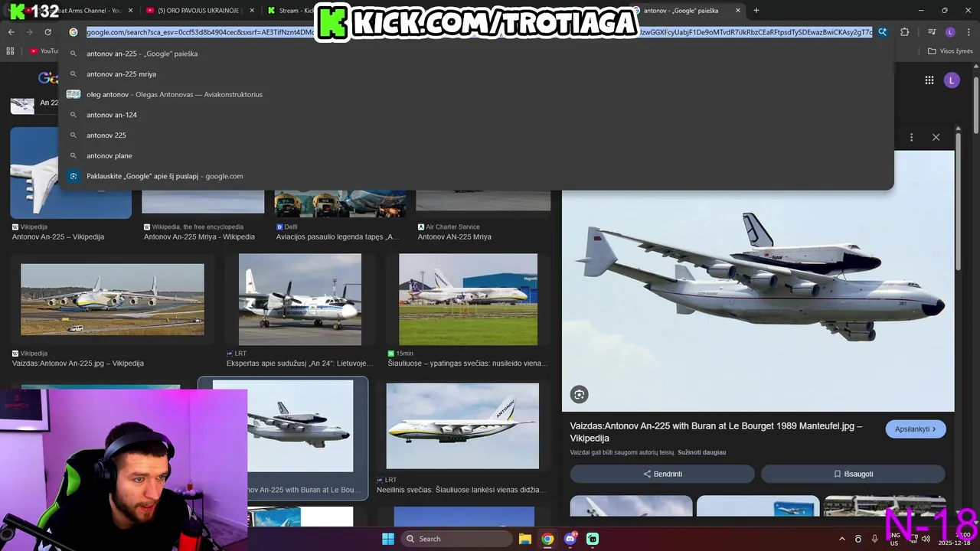Open the apps grid in bookmarks bar
Screen dimensions: 980x551
(10, 51)
